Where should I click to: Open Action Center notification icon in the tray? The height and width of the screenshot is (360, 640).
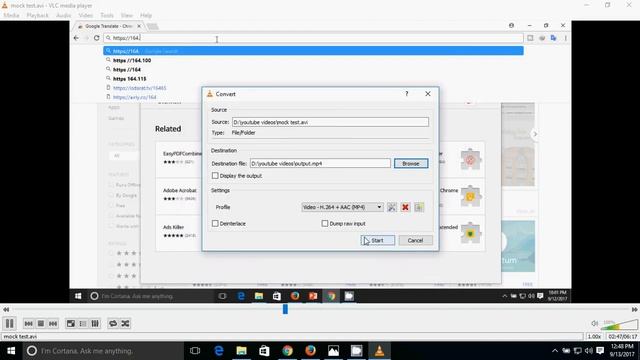point(600,351)
